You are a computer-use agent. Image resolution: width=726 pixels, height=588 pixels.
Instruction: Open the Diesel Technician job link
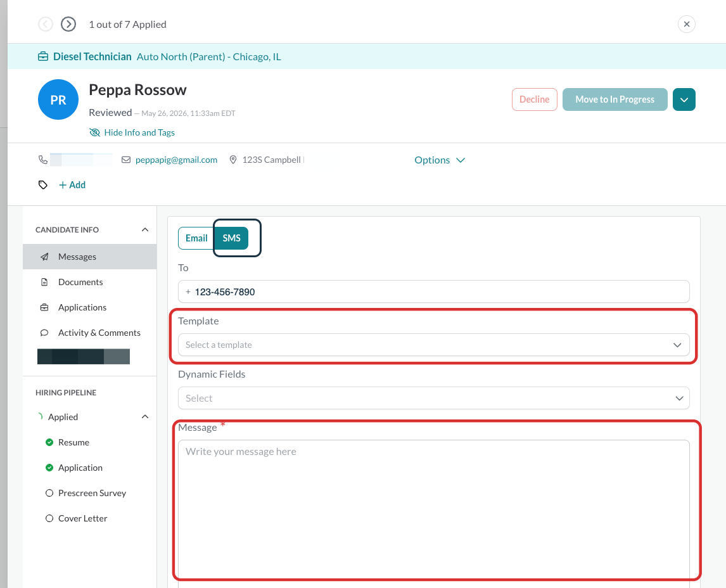(x=92, y=56)
